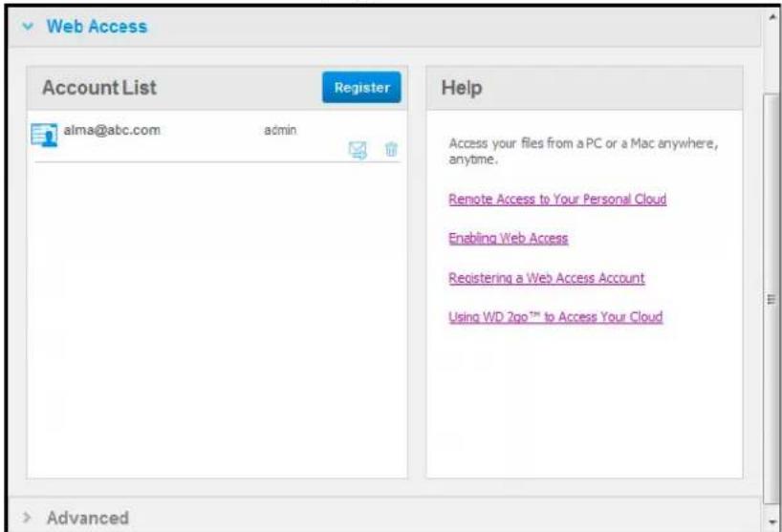Expand the Advanced section chevron

pos(27,517)
